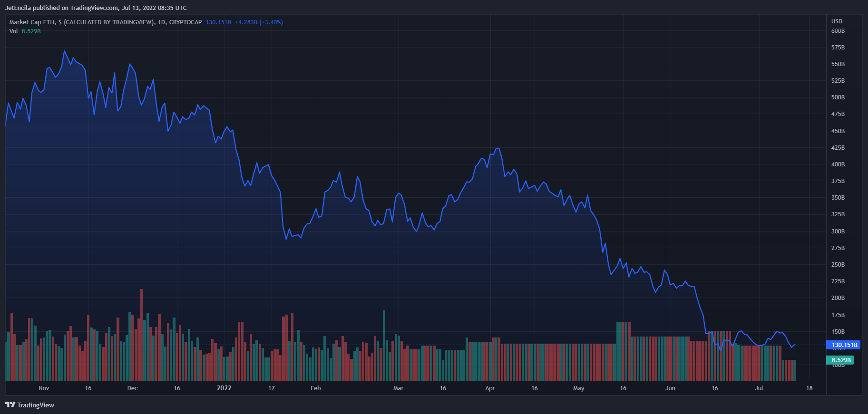Click the 500B price axis label
Viewport: 868px width, 414px height.
click(x=838, y=97)
